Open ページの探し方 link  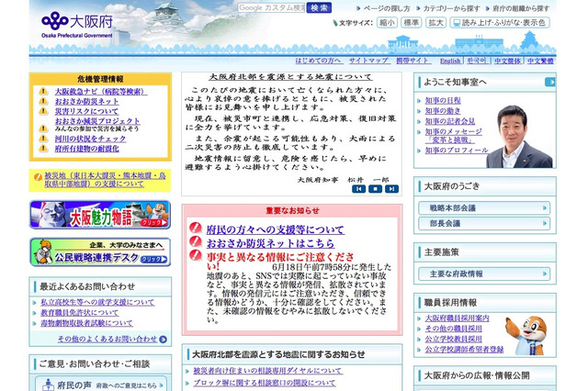[386, 8]
